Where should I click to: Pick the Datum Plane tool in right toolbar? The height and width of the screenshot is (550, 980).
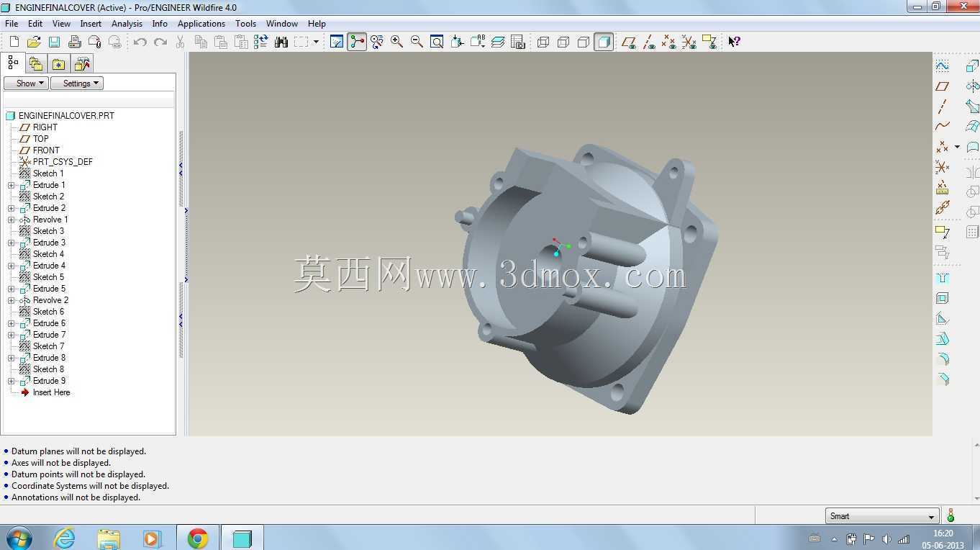(943, 86)
